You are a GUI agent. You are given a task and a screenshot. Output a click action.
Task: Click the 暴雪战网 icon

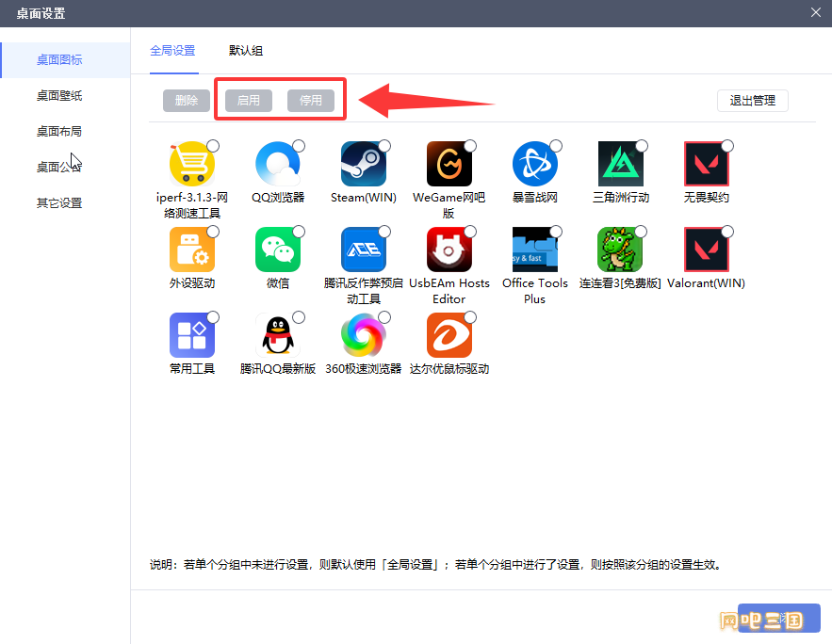(x=535, y=164)
